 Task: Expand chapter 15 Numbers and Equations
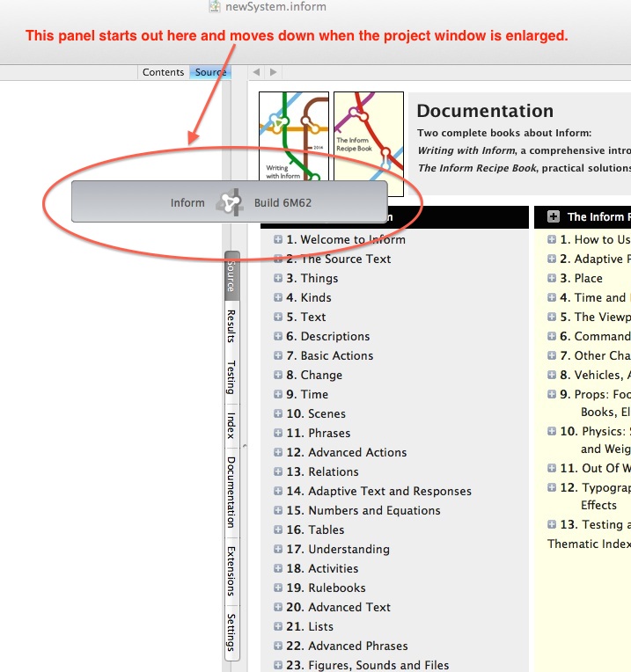(x=278, y=510)
